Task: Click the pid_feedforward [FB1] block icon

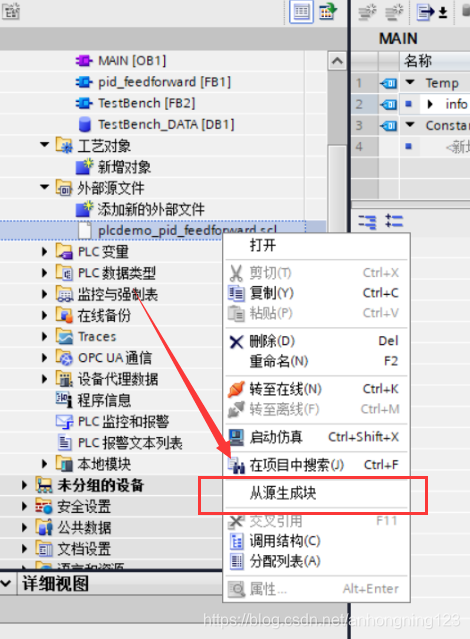Action: click(x=84, y=82)
